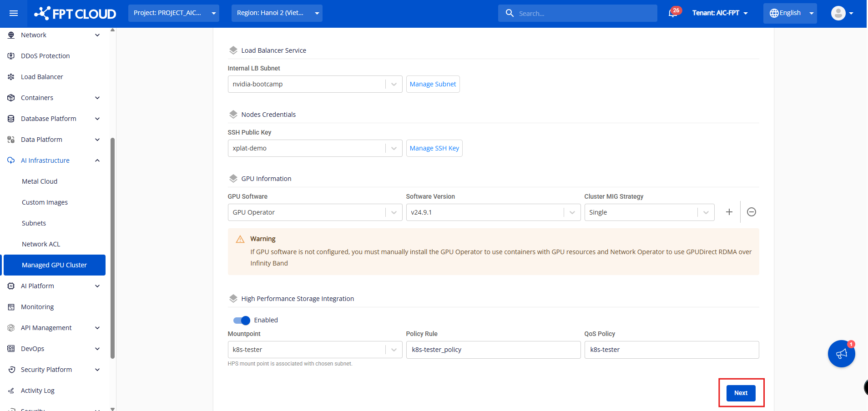Toggle High Performance Storage Enabled switch
The height and width of the screenshot is (411, 868).
tap(242, 321)
